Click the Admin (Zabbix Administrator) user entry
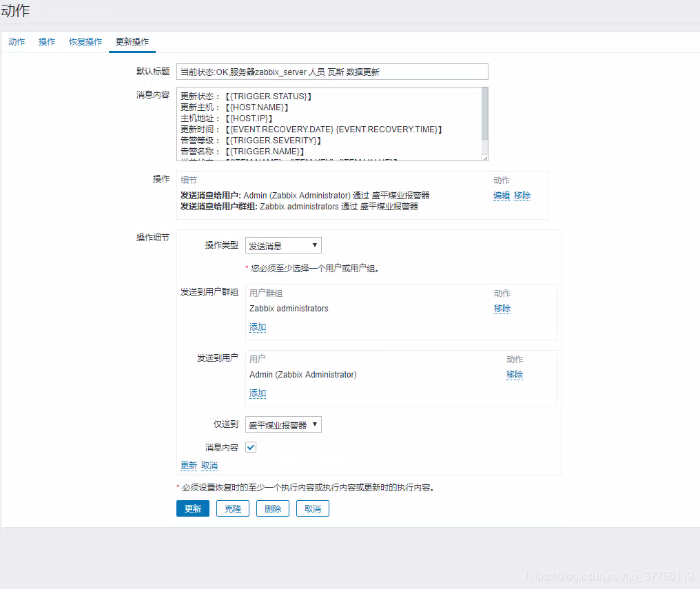This screenshot has width=700, height=589. pos(303,374)
